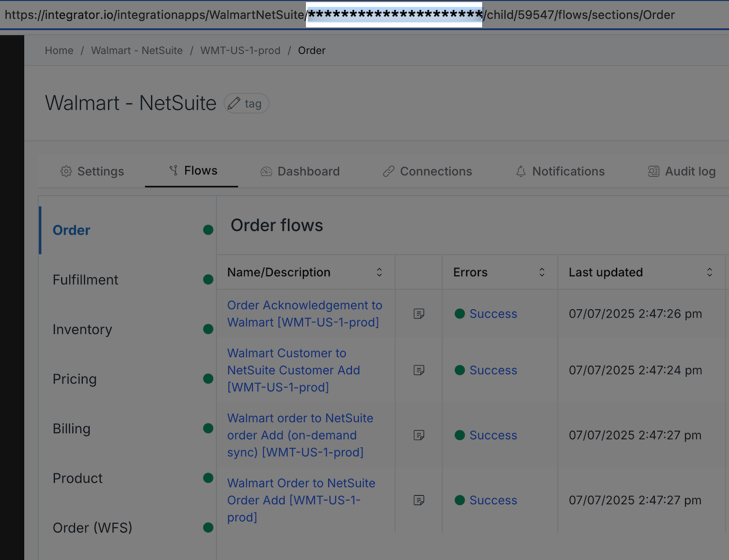Select the Flows tab
The image size is (729, 560).
click(191, 171)
